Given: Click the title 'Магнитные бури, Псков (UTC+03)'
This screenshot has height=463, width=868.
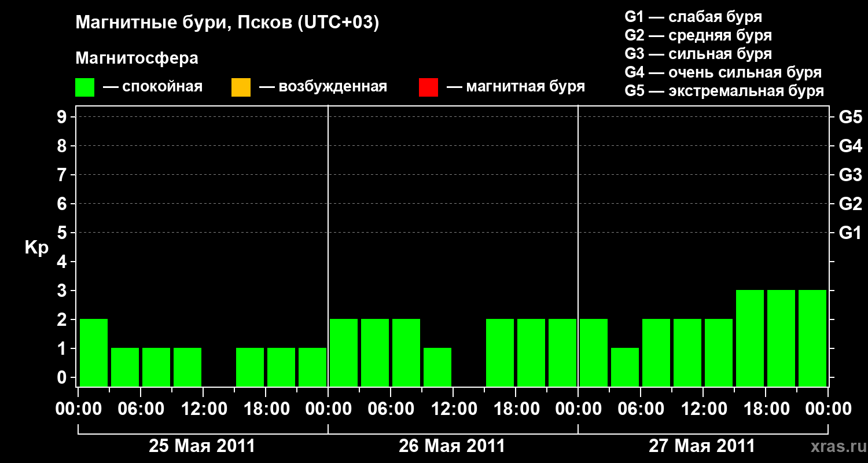Looking at the screenshot, I should pyautogui.click(x=227, y=23).
